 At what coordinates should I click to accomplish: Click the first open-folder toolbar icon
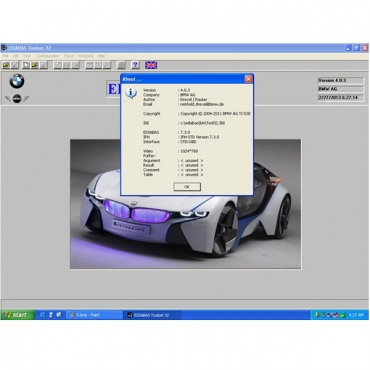pos(6,65)
